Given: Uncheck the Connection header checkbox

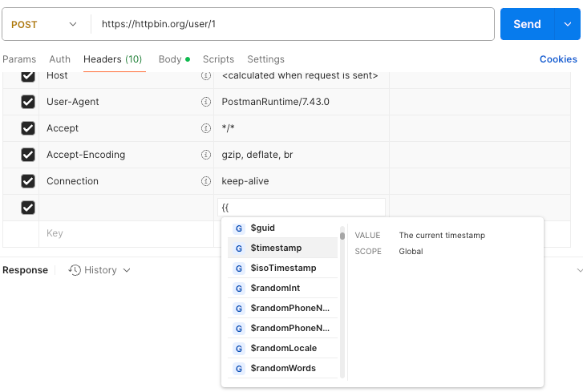Looking at the screenshot, I should coord(28,181).
